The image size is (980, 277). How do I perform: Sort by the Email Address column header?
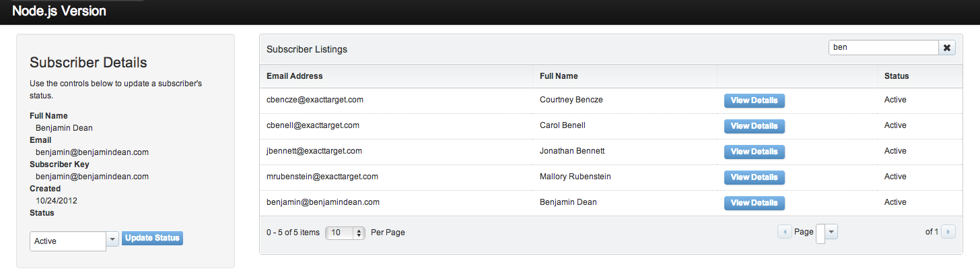(295, 76)
